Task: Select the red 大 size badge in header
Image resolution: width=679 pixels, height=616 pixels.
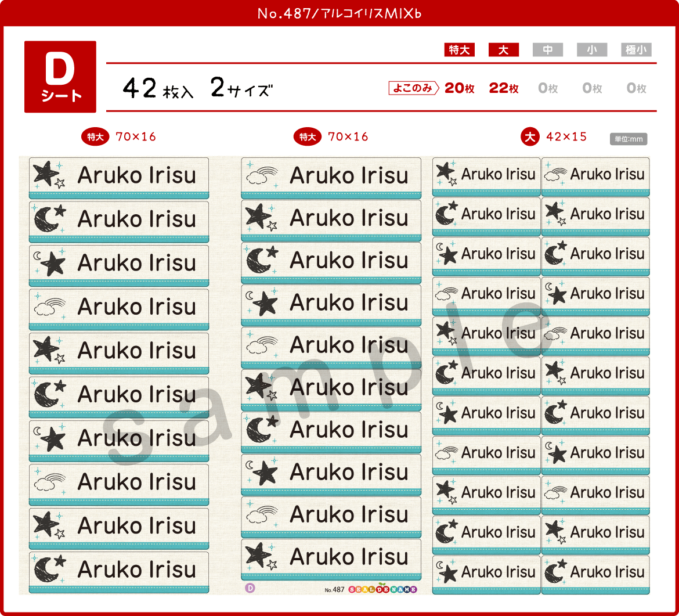Action: pos(504,50)
